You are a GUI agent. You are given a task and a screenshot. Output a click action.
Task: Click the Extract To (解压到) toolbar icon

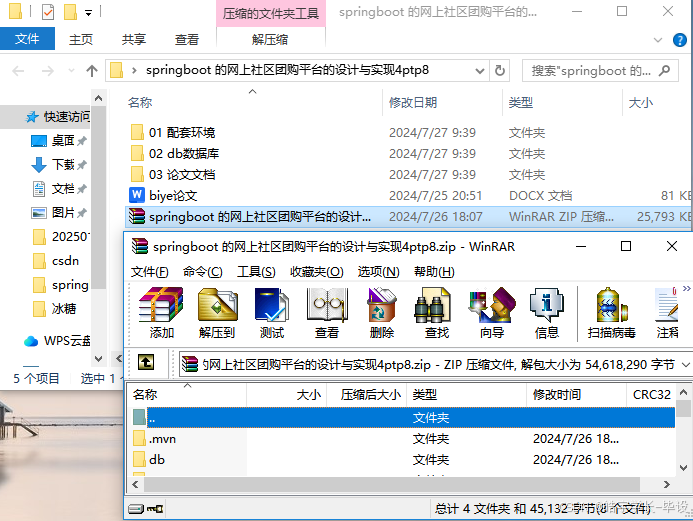[x=217, y=312]
